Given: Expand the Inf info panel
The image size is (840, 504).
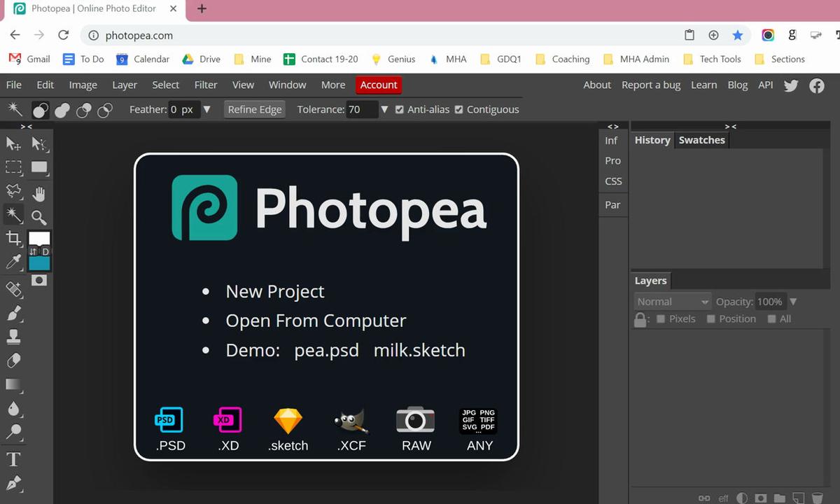Looking at the screenshot, I should [x=611, y=141].
